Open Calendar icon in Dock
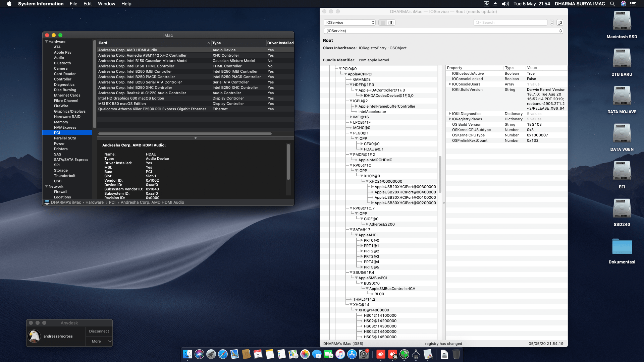The image size is (644, 362). coord(258,354)
